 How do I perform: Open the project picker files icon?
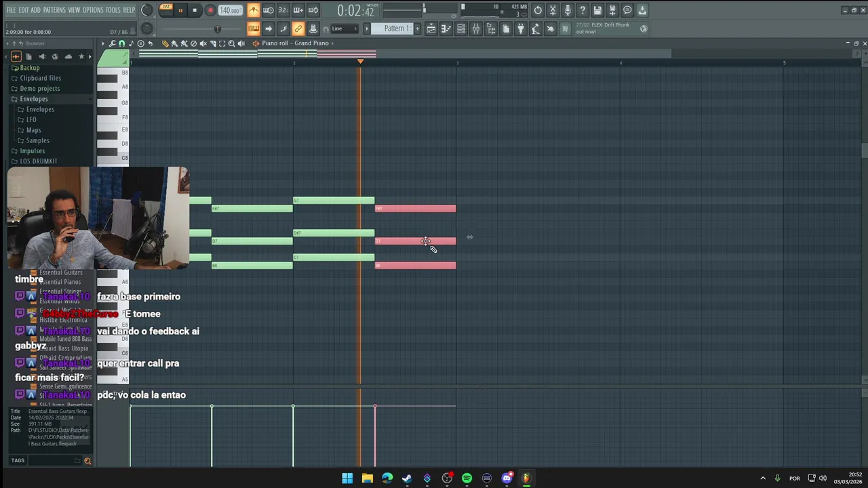506,28
